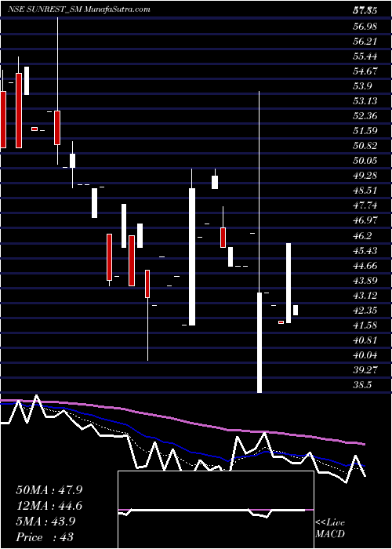Click the 45.43 price axis label
The height and width of the screenshot is (549, 392).
365,251
